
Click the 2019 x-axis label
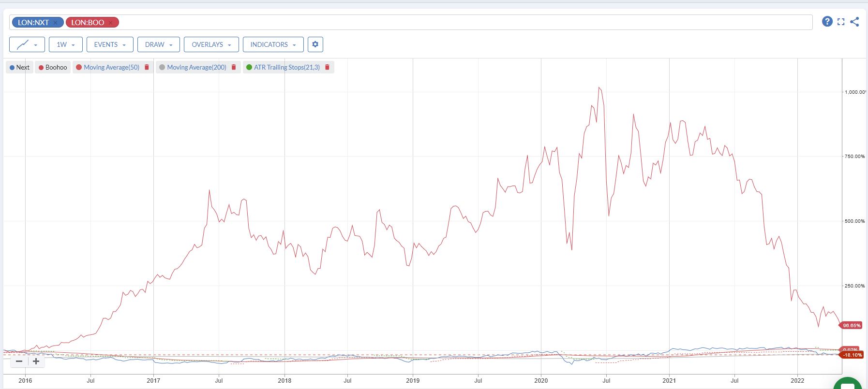tap(413, 380)
